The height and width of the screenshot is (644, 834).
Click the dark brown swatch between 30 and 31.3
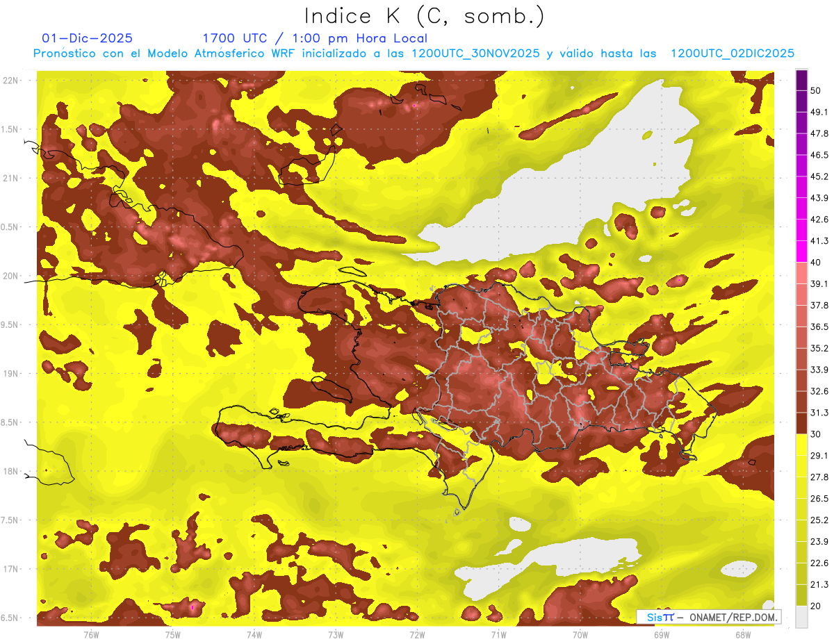point(802,423)
